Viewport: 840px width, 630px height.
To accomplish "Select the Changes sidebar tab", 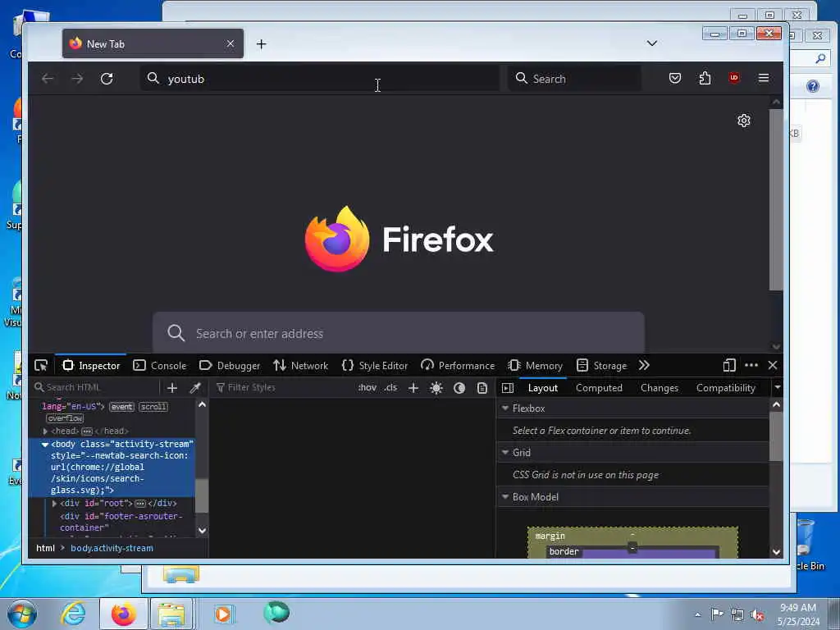I will [x=659, y=388].
